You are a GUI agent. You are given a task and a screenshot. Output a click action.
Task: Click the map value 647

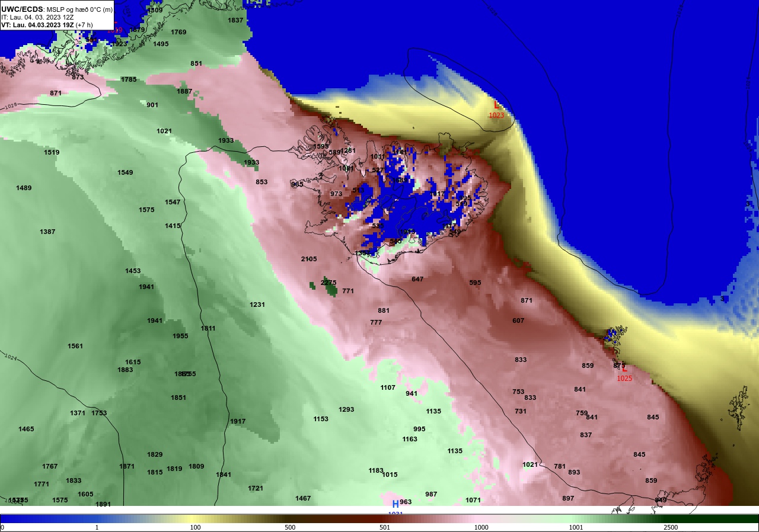tap(417, 279)
